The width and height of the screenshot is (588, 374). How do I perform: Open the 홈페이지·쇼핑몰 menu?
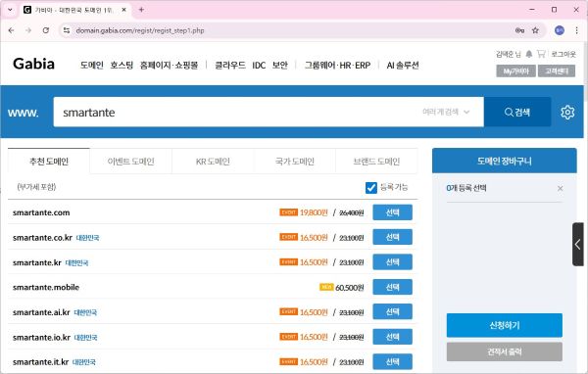coord(169,66)
